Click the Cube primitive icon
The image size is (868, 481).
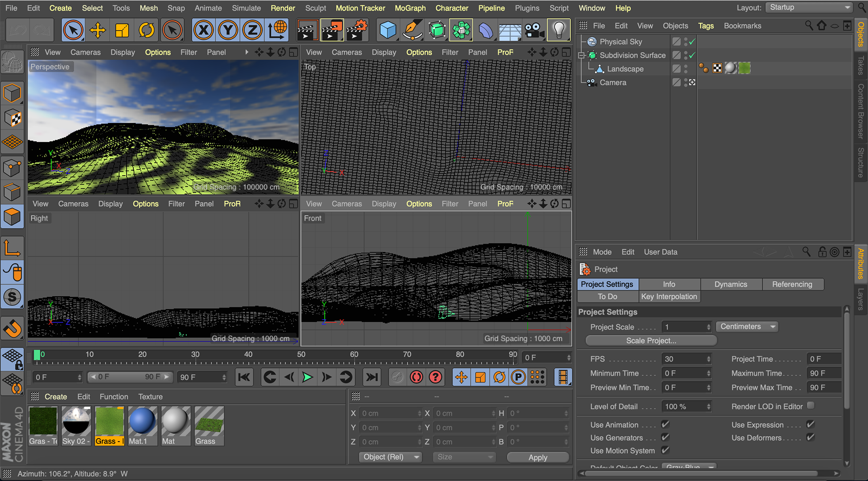click(x=387, y=30)
